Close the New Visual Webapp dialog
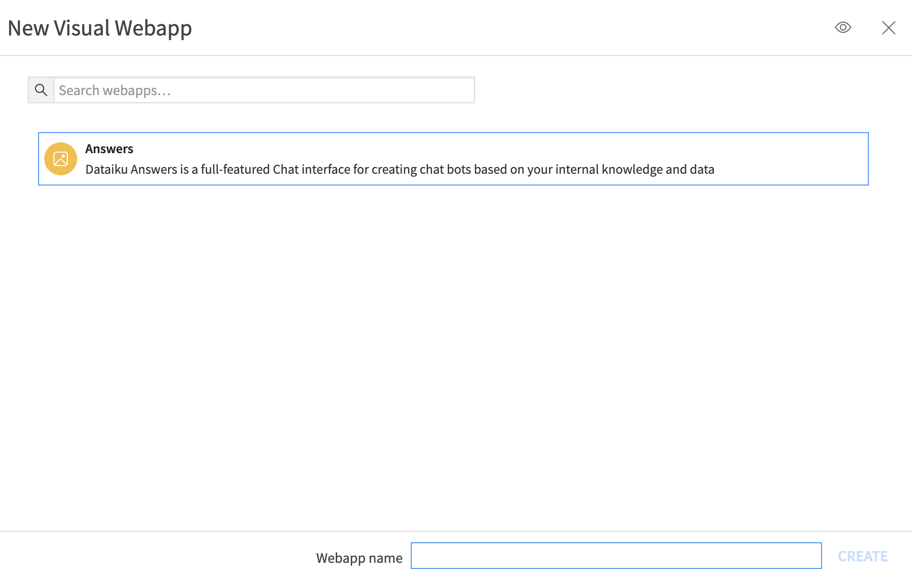The width and height of the screenshot is (912, 588). click(x=888, y=28)
